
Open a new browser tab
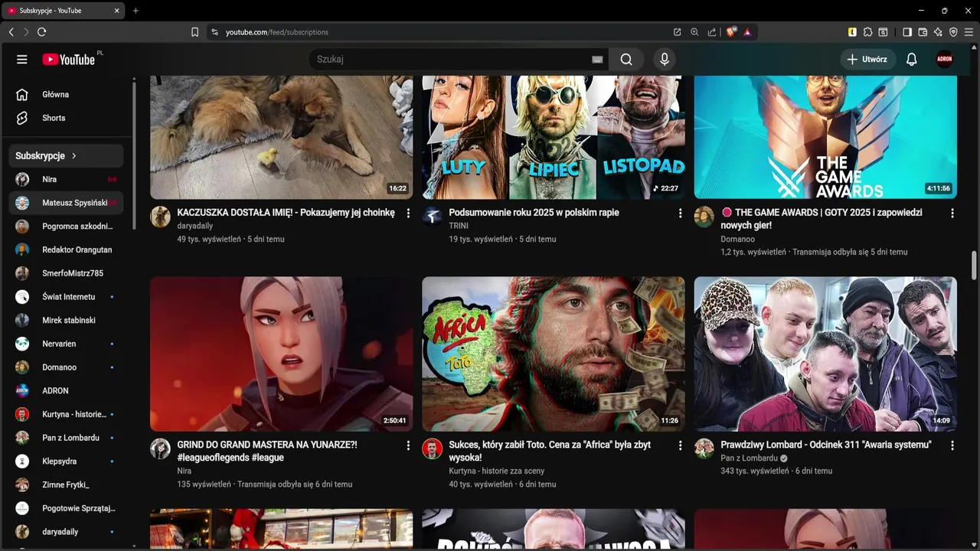click(136, 11)
